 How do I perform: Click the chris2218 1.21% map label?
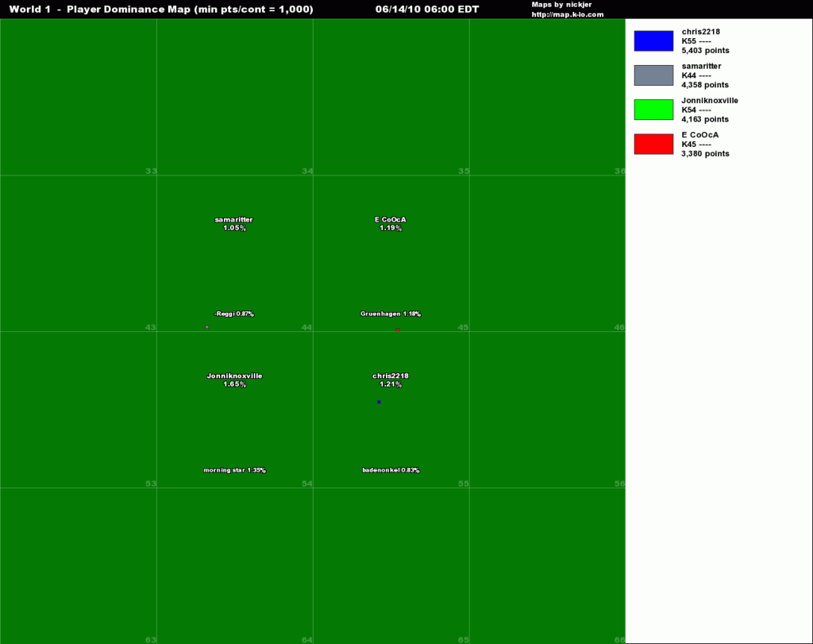click(x=391, y=380)
